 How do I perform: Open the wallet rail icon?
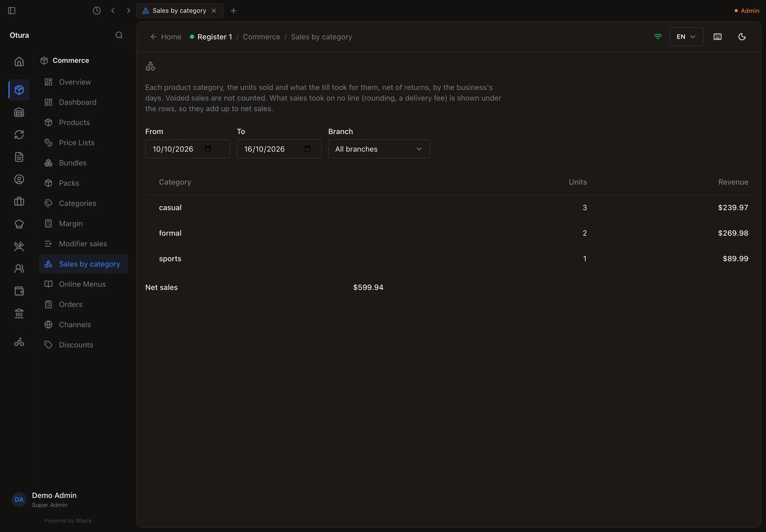click(19, 291)
